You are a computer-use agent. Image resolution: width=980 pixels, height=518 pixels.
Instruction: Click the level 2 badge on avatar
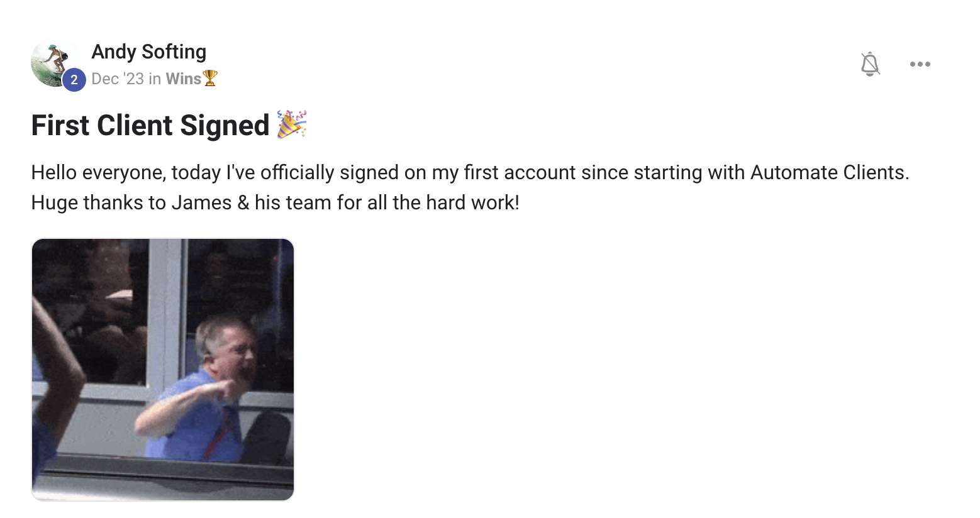[x=74, y=80]
